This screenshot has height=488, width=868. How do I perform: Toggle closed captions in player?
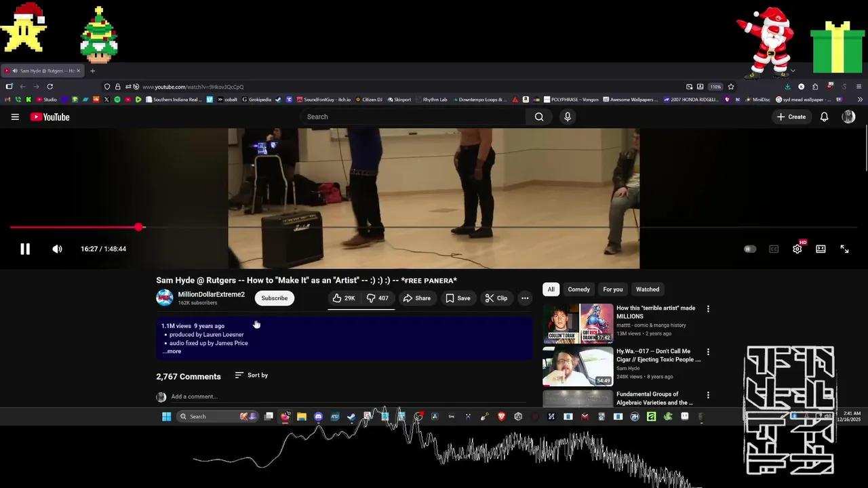pyautogui.click(x=774, y=249)
